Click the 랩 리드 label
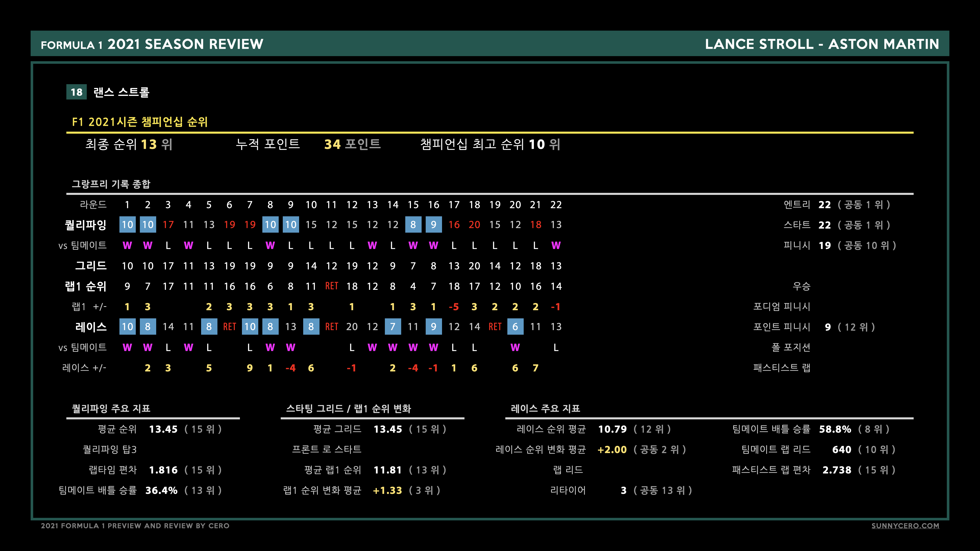The height and width of the screenshot is (551, 980). (x=568, y=470)
